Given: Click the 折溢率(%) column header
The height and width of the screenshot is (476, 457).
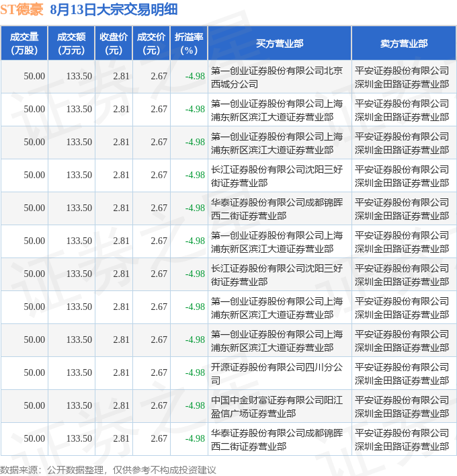Looking at the screenshot, I should [189, 43].
